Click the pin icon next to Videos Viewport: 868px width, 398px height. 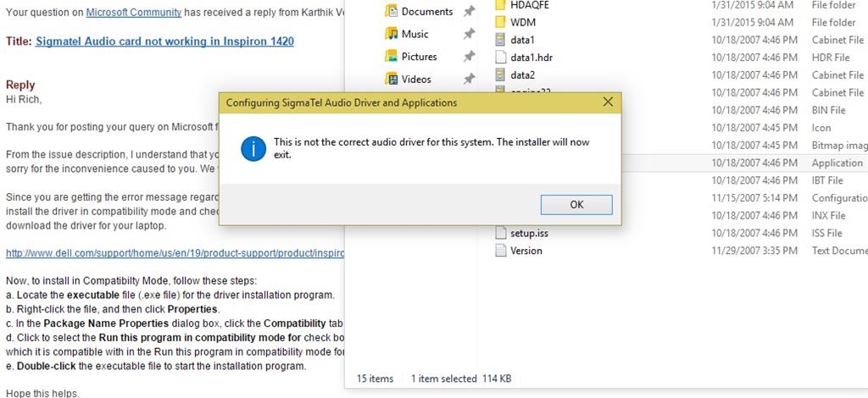click(x=469, y=79)
